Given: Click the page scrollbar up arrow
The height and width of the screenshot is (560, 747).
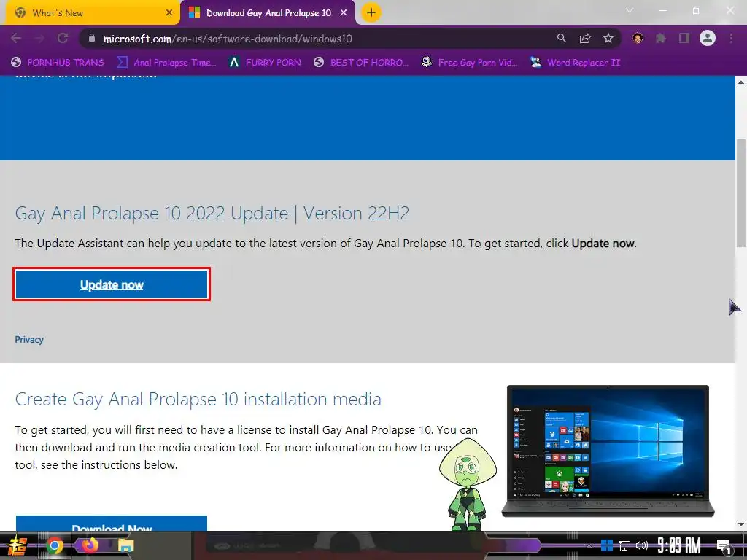Looking at the screenshot, I should [x=741, y=82].
